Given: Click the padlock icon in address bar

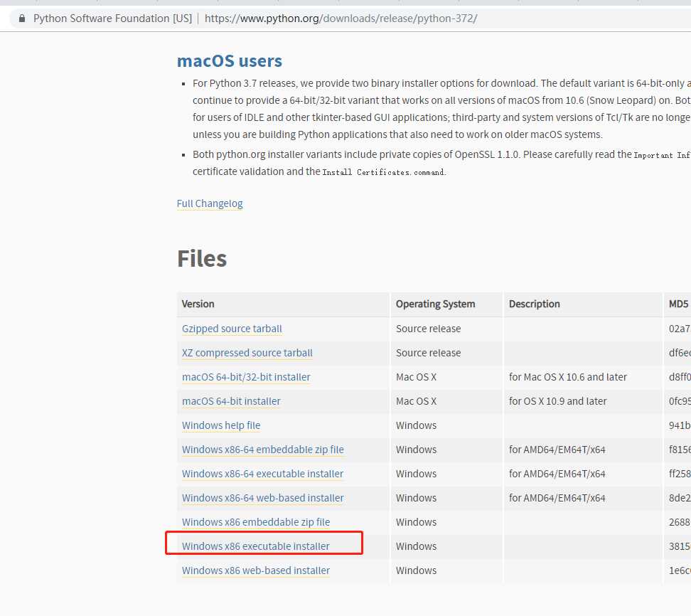Looking at the screenshot, I should pyautogui.click(x=21, y=18).
